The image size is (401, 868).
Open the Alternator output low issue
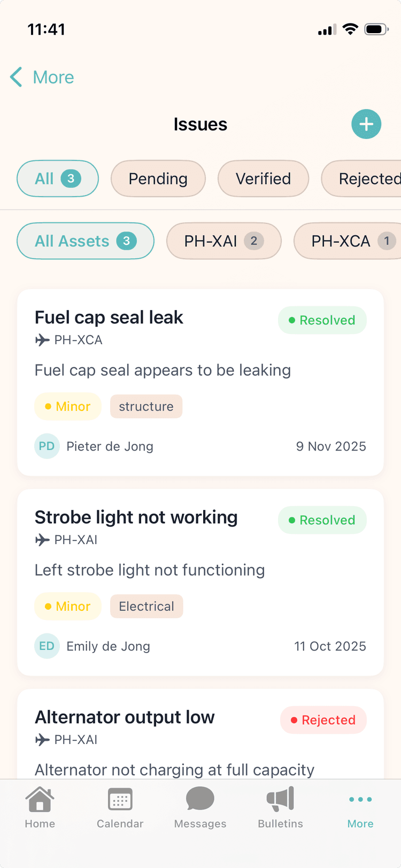point(125,718)
